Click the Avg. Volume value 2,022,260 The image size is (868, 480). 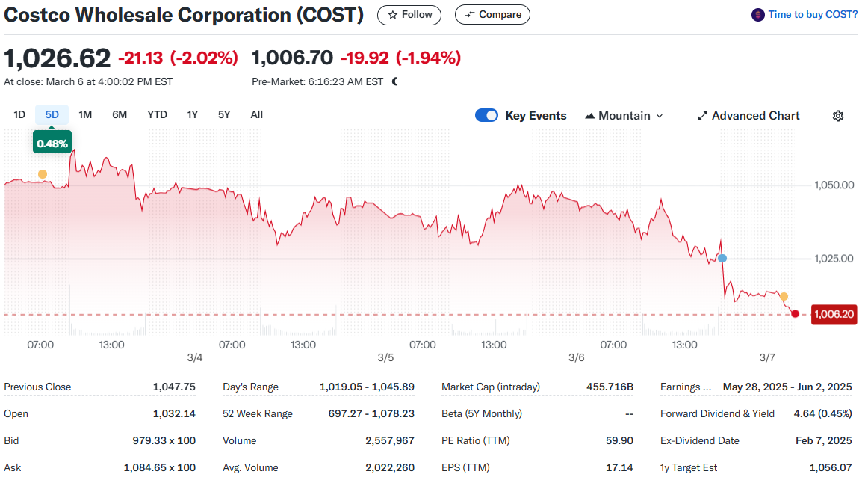(x=390, y=468)
